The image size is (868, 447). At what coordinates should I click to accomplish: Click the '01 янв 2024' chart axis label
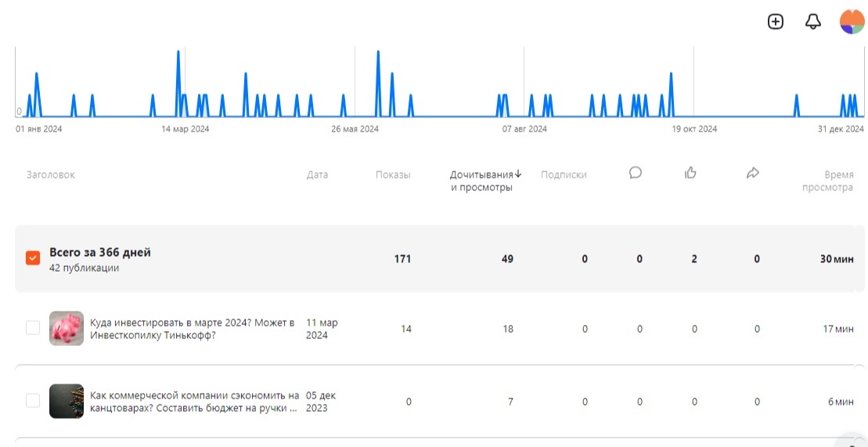[x=39, y=128]
